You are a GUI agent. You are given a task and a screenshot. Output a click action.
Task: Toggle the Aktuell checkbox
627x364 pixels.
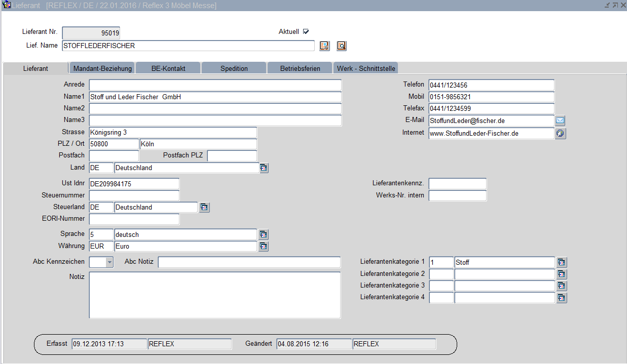click(306, 32)
